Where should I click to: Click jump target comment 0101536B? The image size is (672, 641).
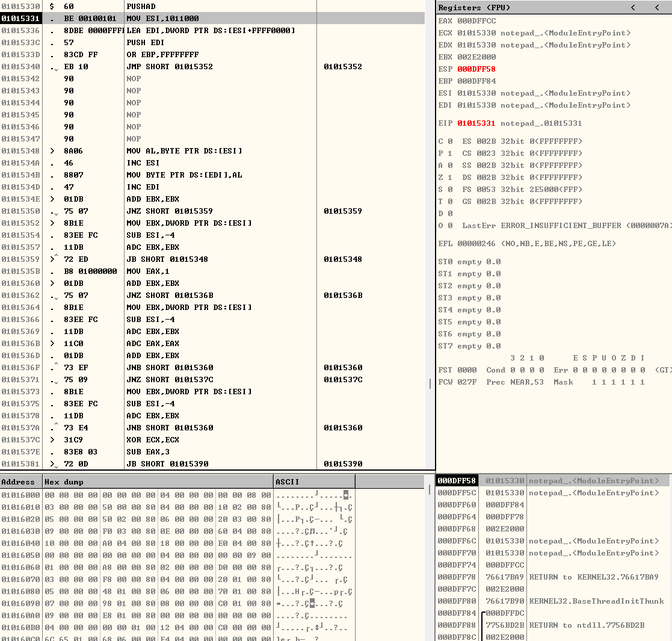pos(344,295)
